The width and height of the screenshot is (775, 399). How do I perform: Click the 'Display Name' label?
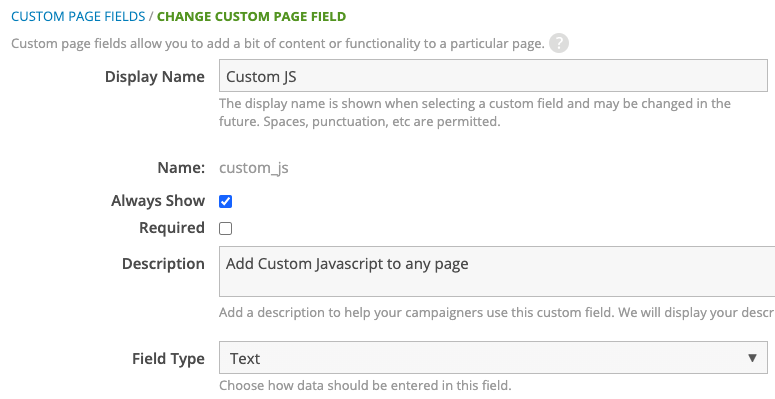(155, 77)
